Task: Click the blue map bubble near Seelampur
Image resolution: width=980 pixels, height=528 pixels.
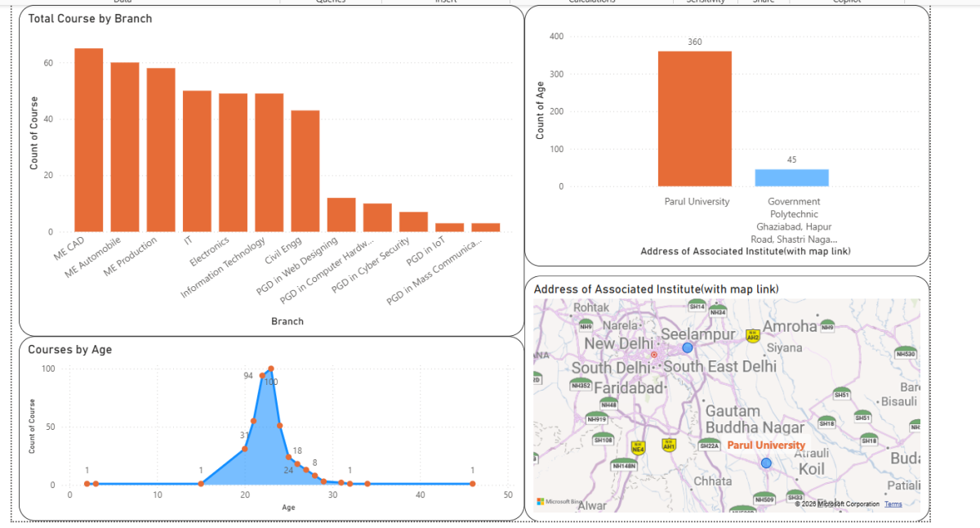Action: tap(687, 347)
